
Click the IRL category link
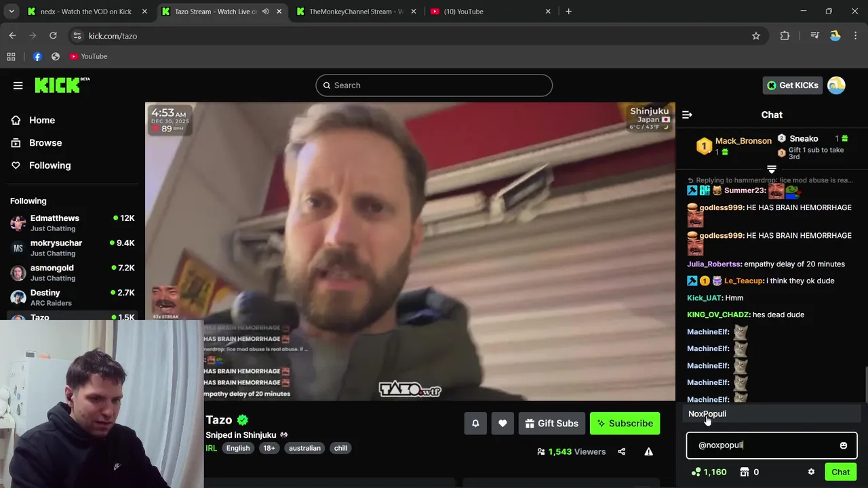point(212,448)
